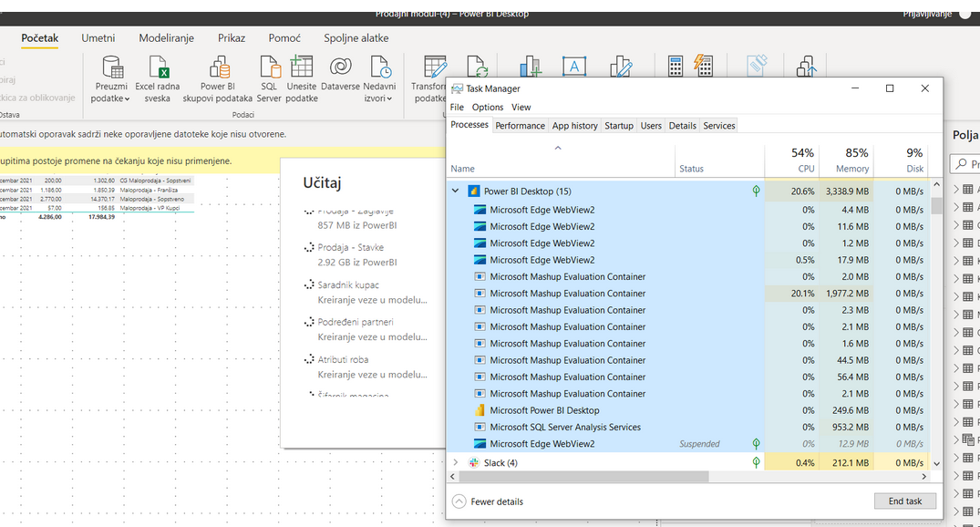
Task: Sort by CPU column header
Action: (x=792, y=160)
